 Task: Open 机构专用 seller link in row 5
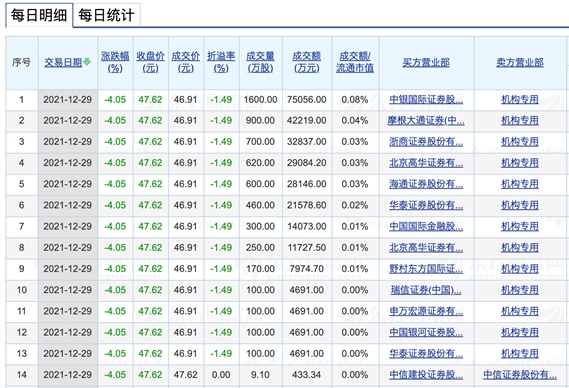520,184
